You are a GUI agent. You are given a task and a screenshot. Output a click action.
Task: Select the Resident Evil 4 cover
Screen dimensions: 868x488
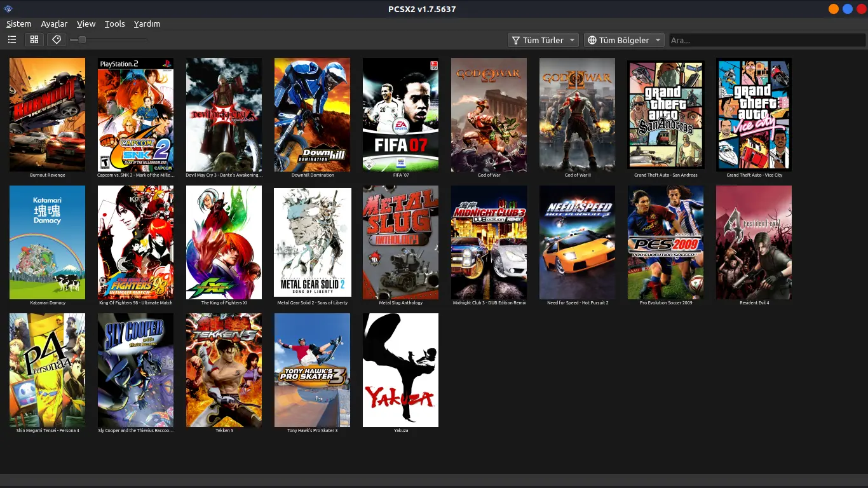click(754, 242)
